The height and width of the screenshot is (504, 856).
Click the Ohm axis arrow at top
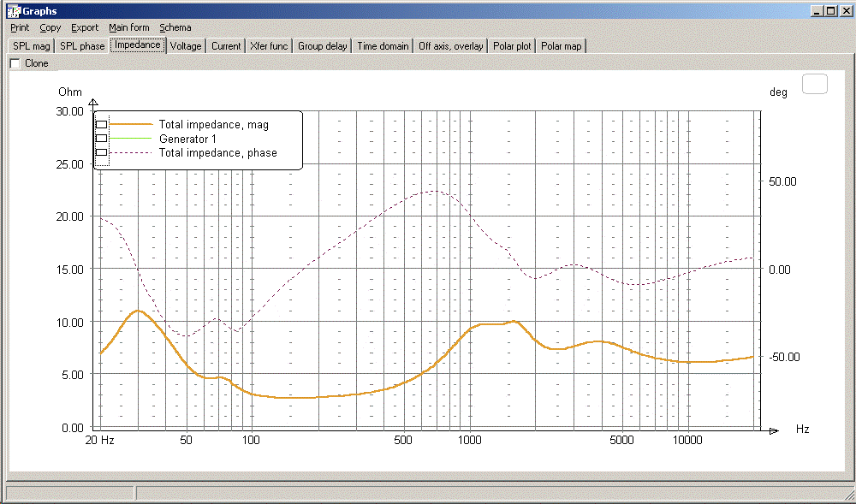(x=93, y=103)
